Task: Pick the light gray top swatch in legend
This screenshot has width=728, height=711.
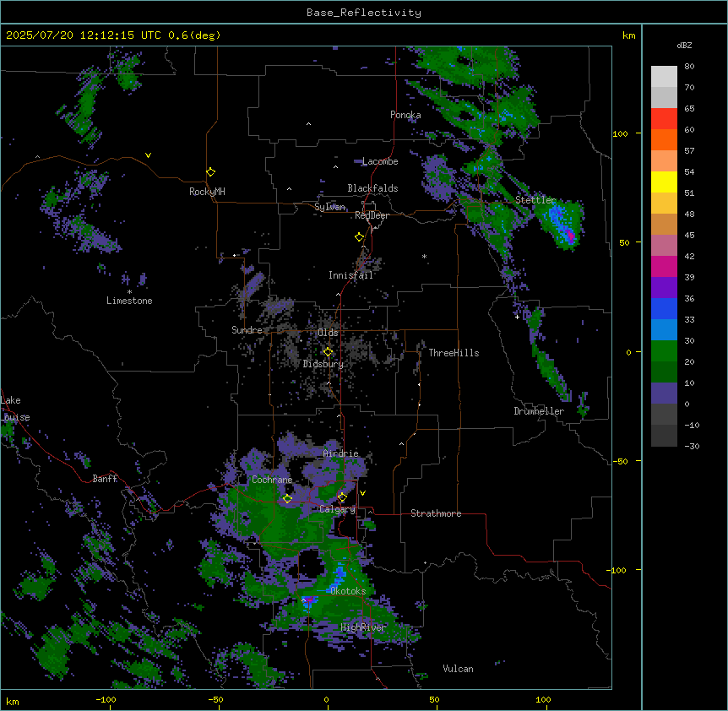Action: click(x=664, y=77)
